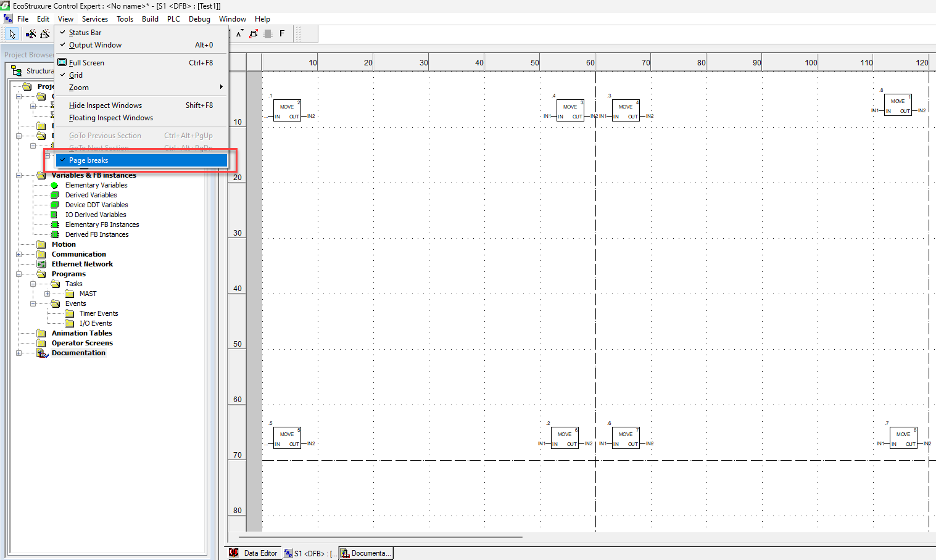Open the Help menu
Viewport: 936px width, 560px height.
pyautogui.click(x=262, y=19)
